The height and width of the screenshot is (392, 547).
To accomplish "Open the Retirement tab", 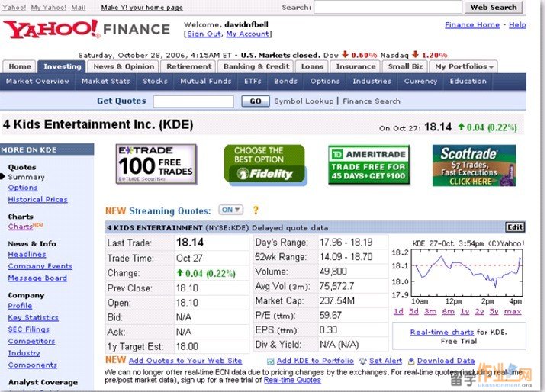I will point(188,66).
